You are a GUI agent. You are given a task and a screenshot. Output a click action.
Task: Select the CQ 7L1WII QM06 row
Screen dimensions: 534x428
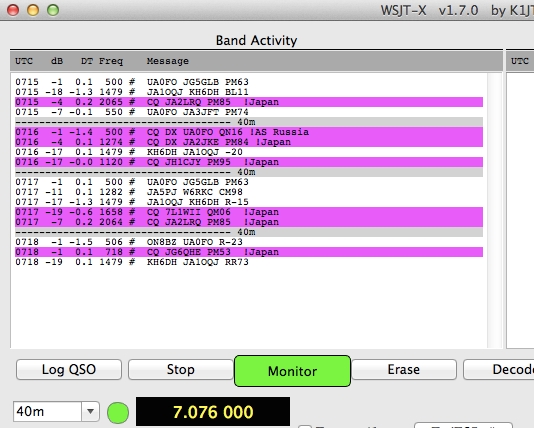(x=249, y=212)
